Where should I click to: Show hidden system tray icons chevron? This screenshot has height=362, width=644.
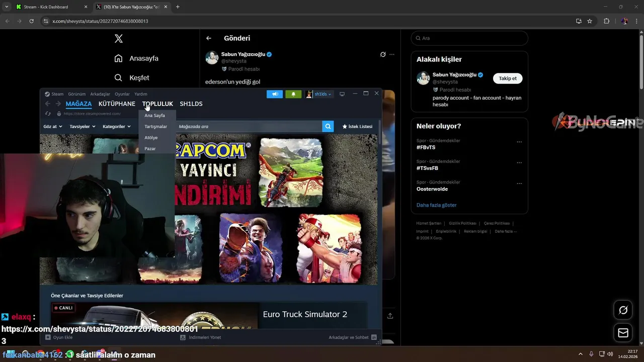[x=580, y=354]
